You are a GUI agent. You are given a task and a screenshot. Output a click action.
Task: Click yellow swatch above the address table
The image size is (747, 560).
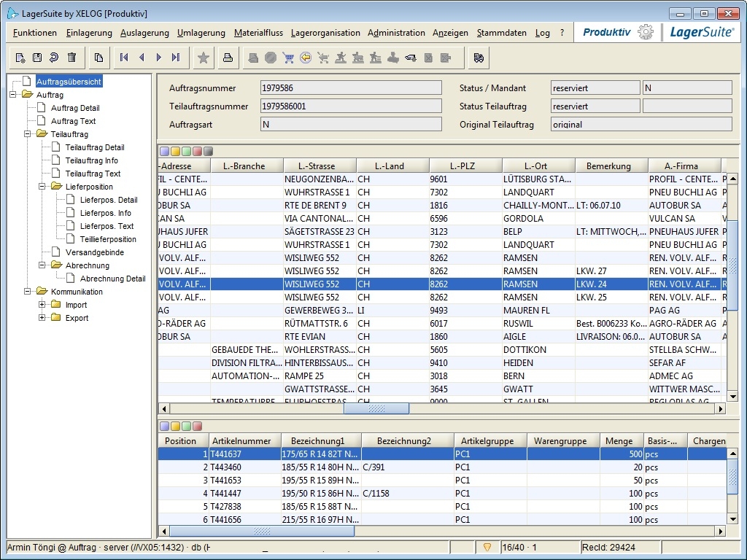tap(175, 152)
